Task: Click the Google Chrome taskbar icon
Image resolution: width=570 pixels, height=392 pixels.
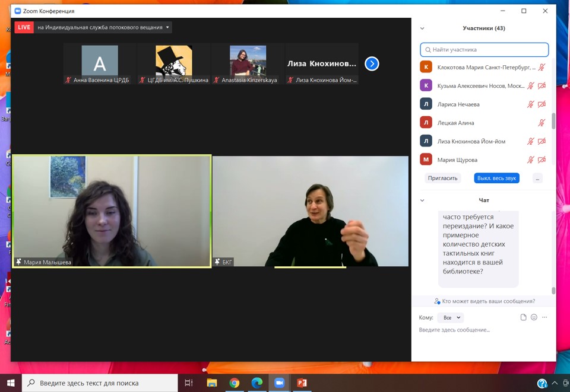Action: coord(235,383)
